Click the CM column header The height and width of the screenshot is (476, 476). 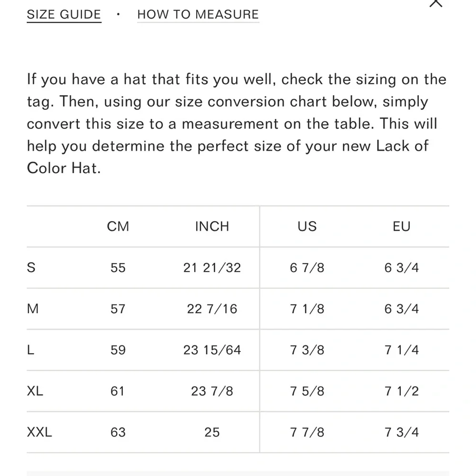pyautogui.click(x=118, y=227)
